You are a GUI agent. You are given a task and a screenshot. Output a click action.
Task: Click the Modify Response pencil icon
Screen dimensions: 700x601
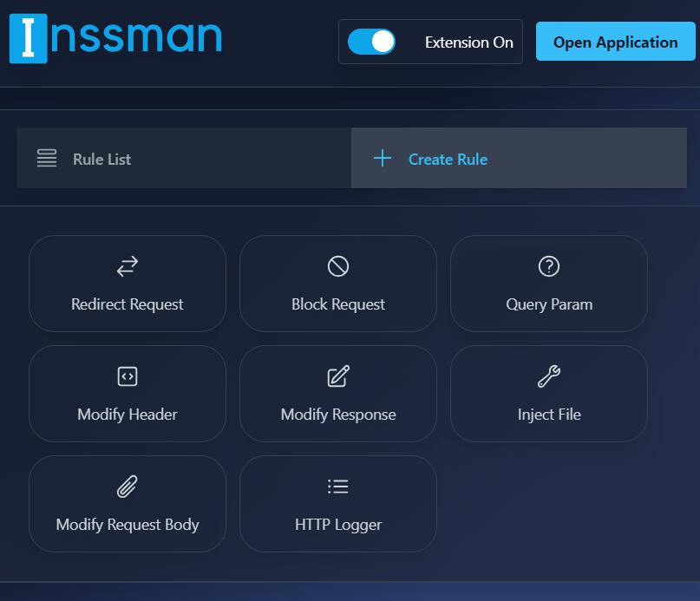pos(338,376)
